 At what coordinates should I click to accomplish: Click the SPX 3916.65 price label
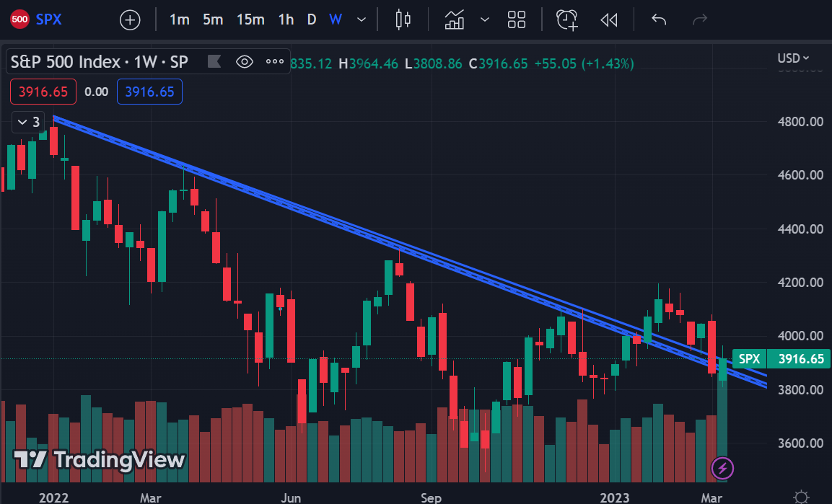tap(781, 359)
